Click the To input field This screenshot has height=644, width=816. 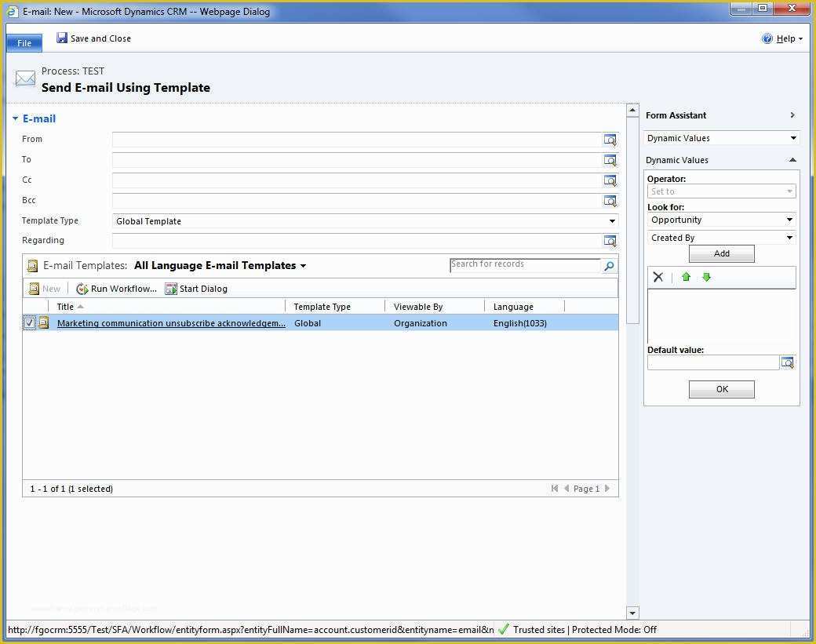pos(357,160)
